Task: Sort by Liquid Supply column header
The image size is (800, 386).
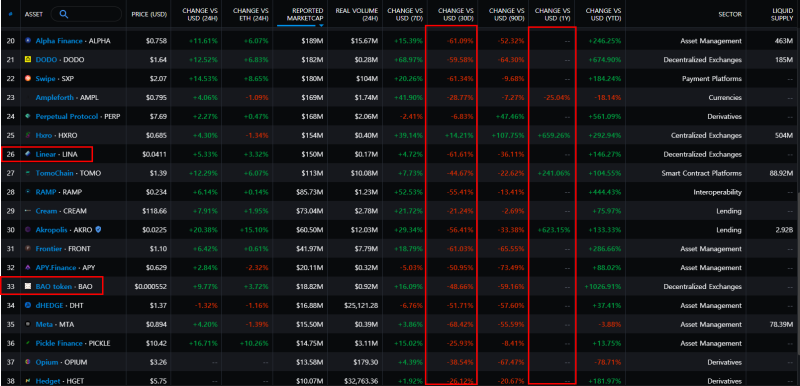Action: click(782, 14)
